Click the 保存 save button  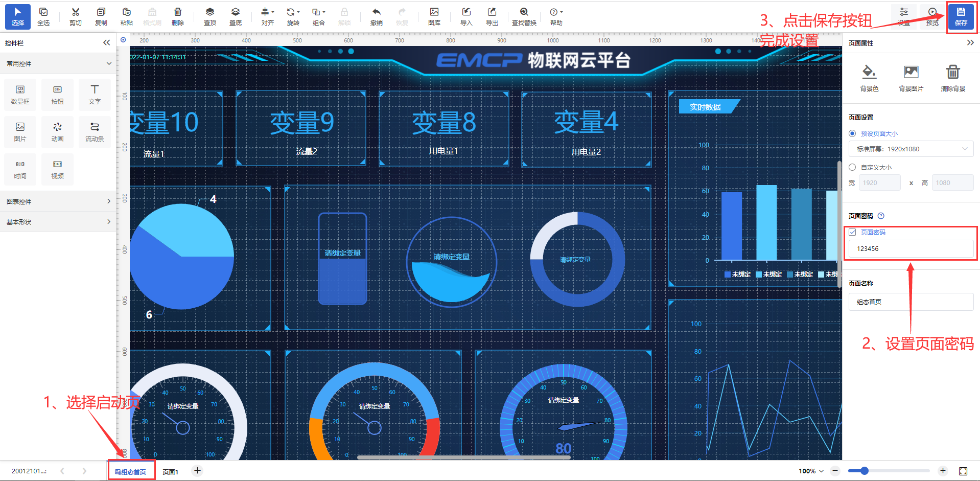tap(961, 16)
